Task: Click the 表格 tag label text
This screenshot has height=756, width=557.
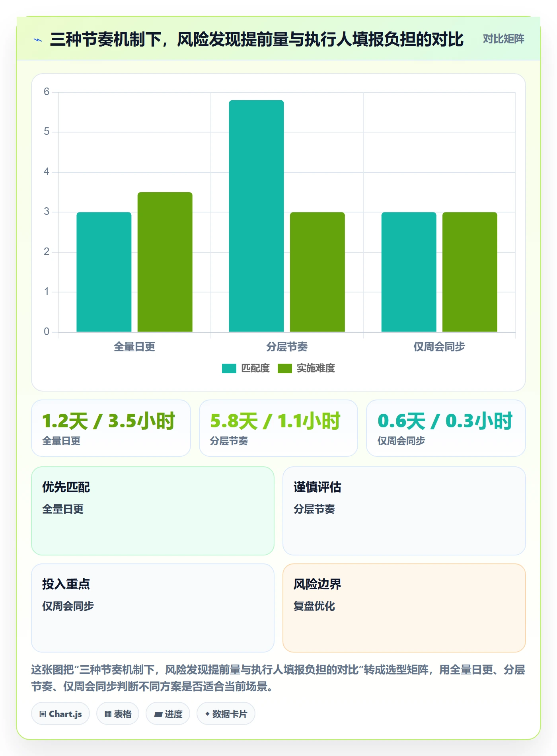Action: [x=123, y=714]
